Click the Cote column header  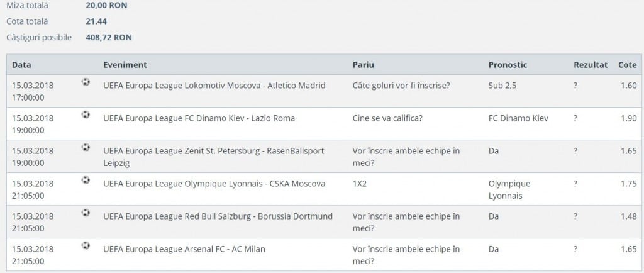click(x=627, y=65)
